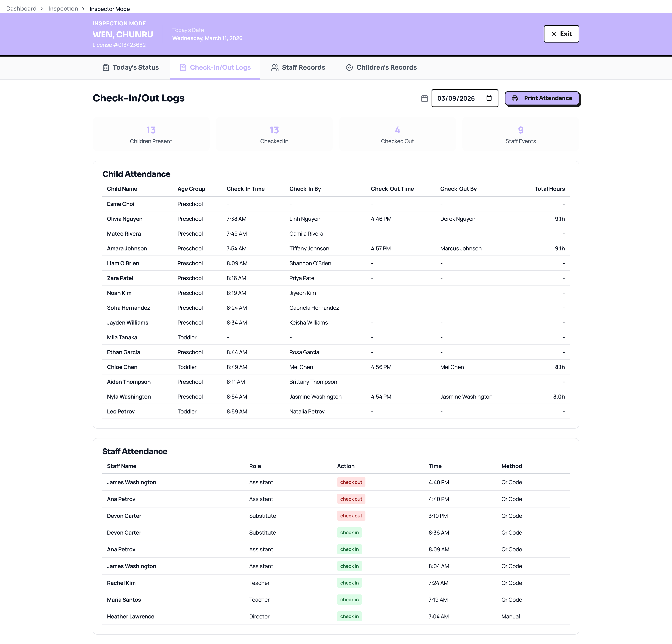Image resolution: width=672 pixels, height=644 pixels.
Task: Click the check out badge for James Washington
Action: pyautogui.click(x=351, y=482)
